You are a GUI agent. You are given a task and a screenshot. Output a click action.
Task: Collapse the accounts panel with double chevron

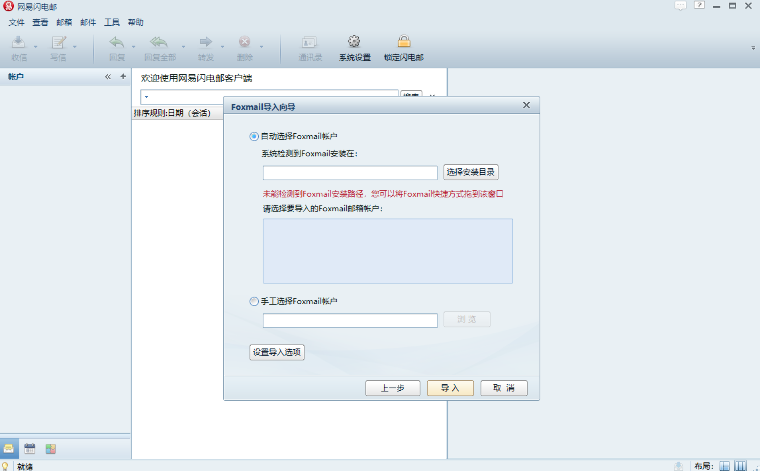tap(108, 76)
